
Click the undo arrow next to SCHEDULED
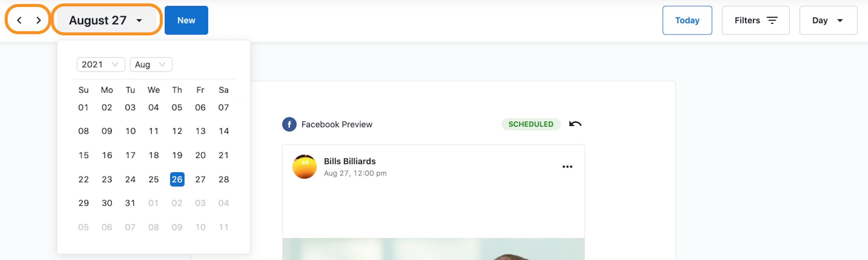click(x=575, y=124)
